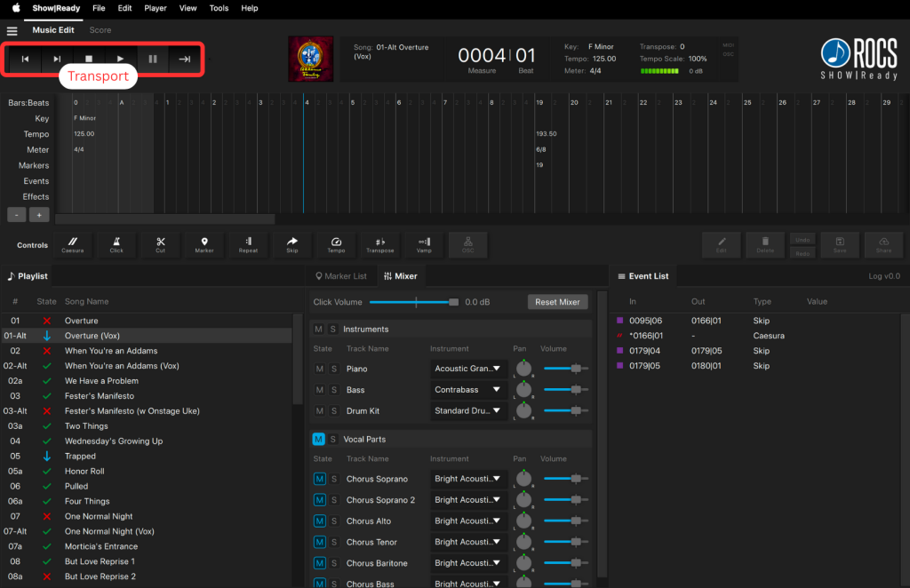910x588 pixels.
Task: Click the Tempo control icon
Action: point(337,244)
